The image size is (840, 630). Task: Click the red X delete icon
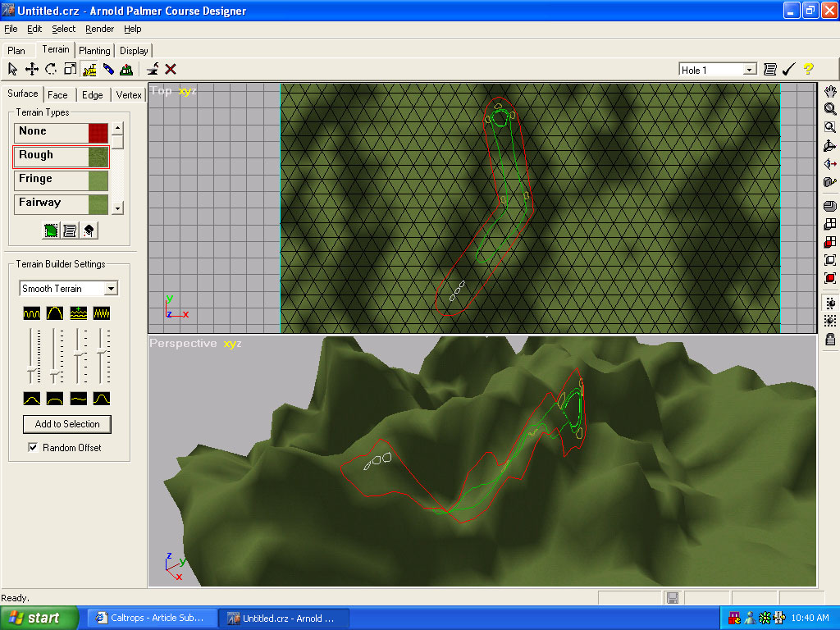[171, 69]
